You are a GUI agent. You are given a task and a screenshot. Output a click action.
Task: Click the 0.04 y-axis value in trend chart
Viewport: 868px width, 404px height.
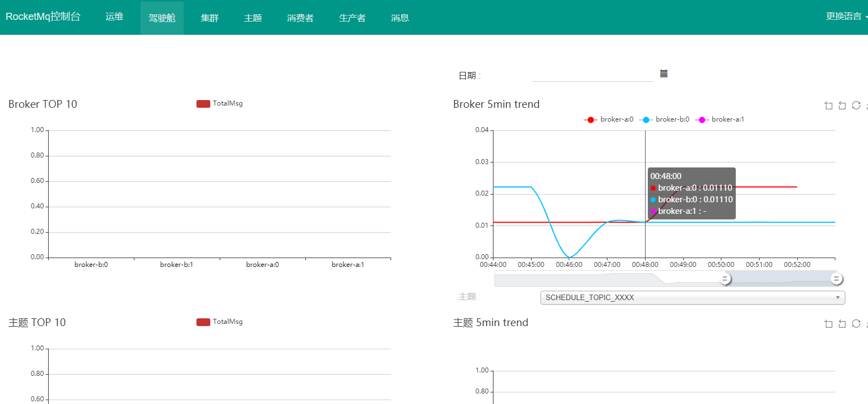[482, 130]
